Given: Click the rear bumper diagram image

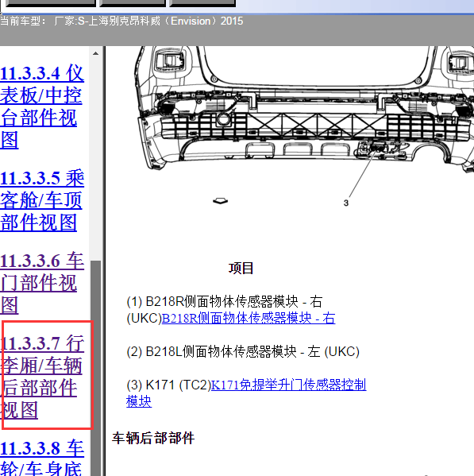Looking at the screenshot, I should coord(303,110).
